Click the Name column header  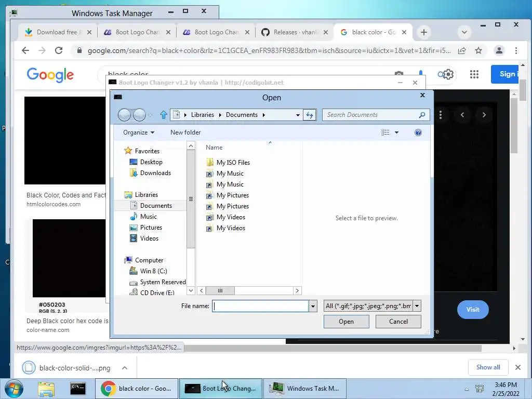click(x=214, y=147)
